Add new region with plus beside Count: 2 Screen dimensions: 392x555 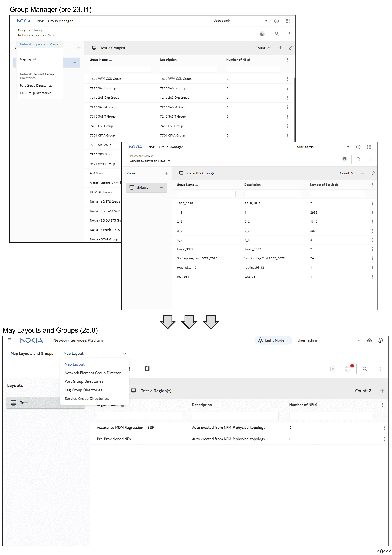pyautogui.click(x=382, y=391)
